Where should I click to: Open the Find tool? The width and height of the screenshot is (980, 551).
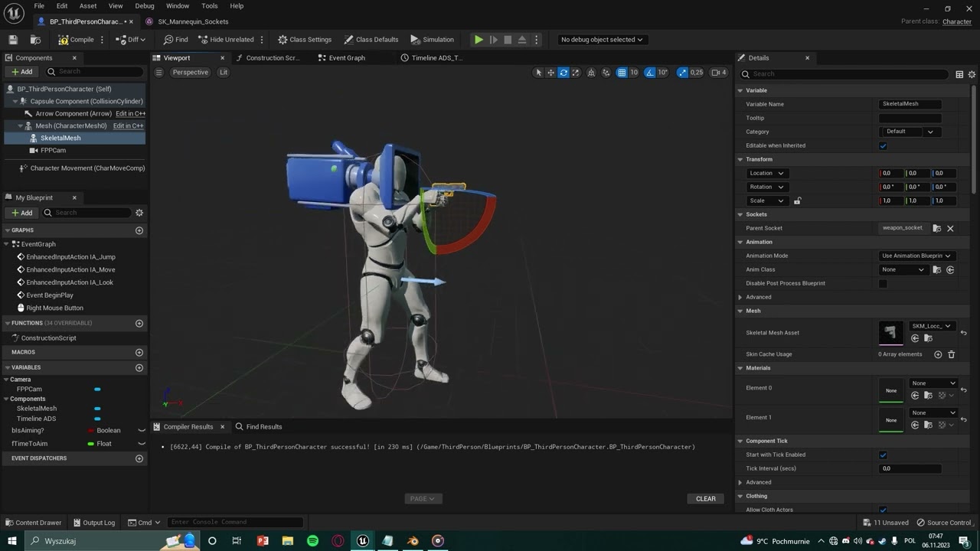point(175,40)
